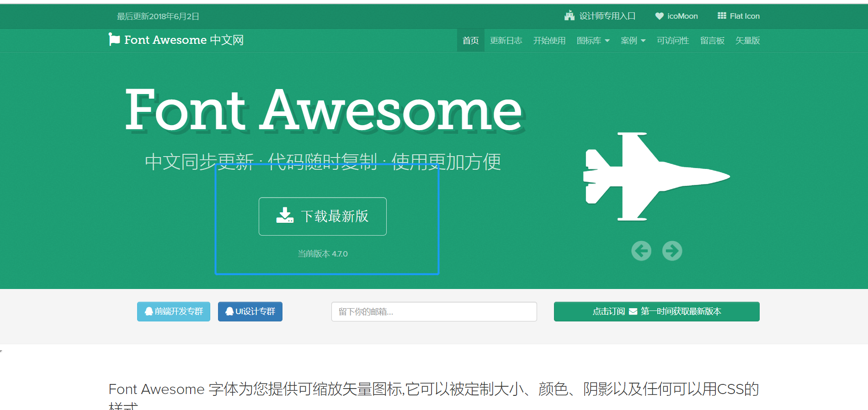Viewport: 868px width, 410px height.
Task: Click 点击订阅 subscribe button
Action: click(657, 311)
